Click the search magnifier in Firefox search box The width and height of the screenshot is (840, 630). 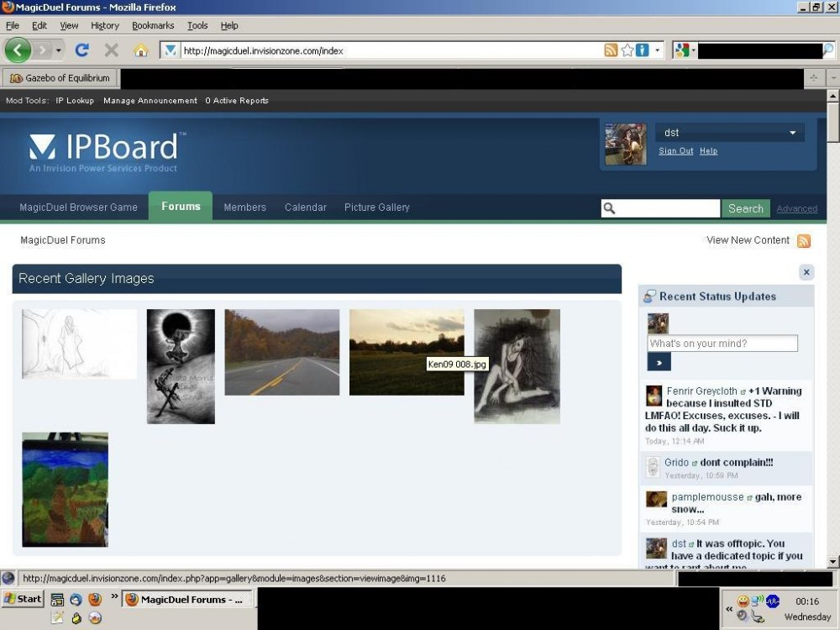828,50
